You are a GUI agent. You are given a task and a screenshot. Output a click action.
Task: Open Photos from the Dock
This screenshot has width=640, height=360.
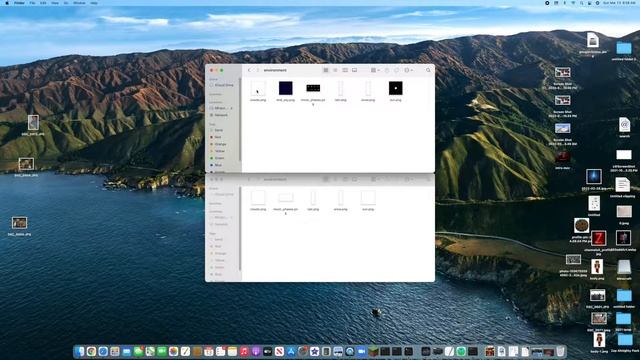pyautogui.click(x=173, y=351)
